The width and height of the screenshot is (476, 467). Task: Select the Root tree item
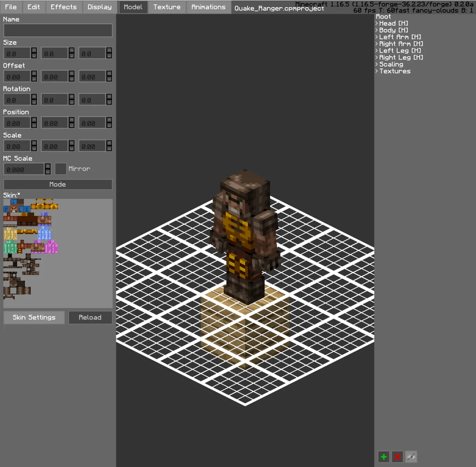[383, 17]
